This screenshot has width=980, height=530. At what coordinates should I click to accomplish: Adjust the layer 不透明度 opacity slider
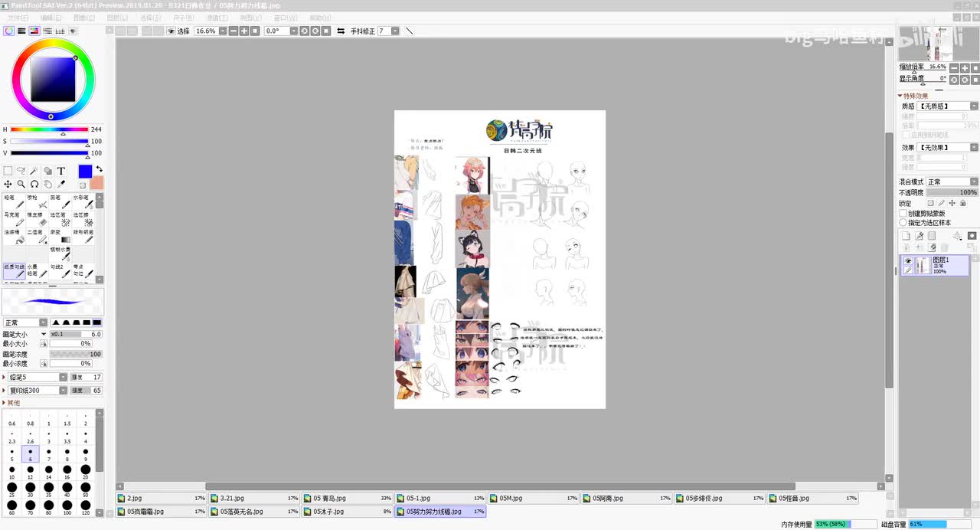pyautogui.click(x=952, y=193)
